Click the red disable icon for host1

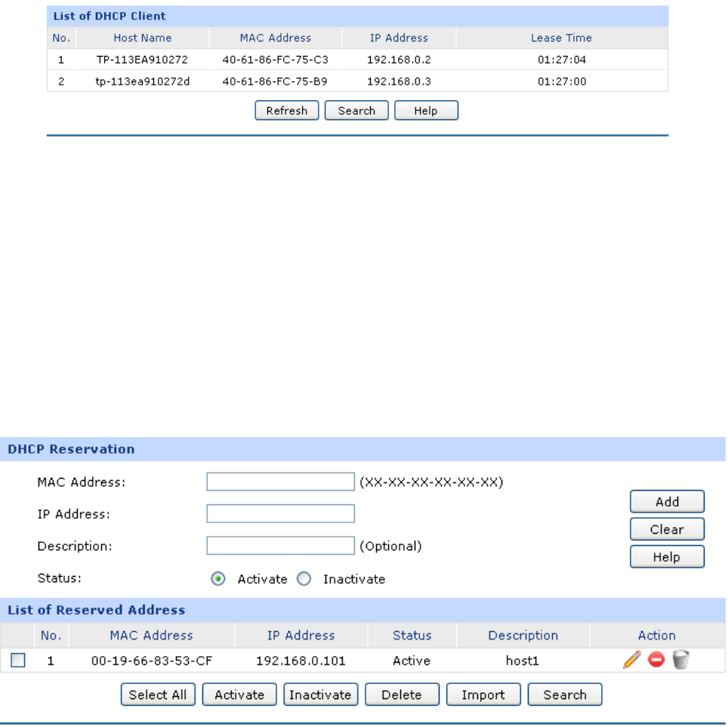coord(656,659)
